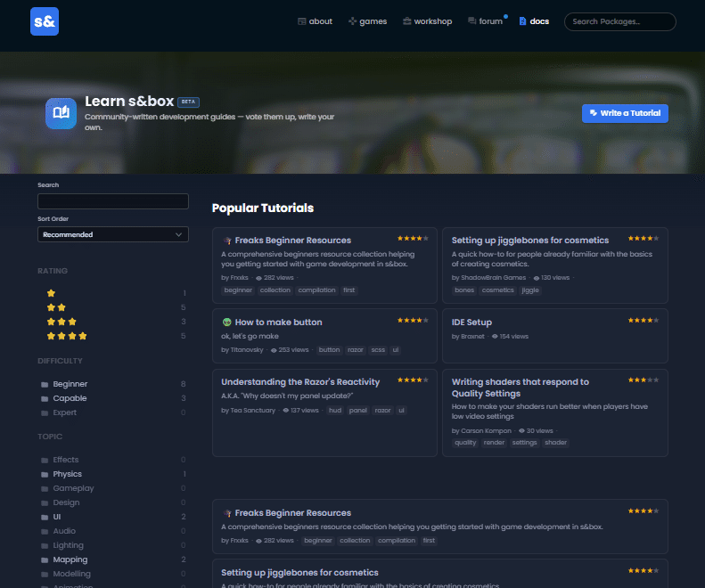Screen dimensions: 705x588
Task: Click author Tea Sanctuary
Action: click(x=253, y=410)
